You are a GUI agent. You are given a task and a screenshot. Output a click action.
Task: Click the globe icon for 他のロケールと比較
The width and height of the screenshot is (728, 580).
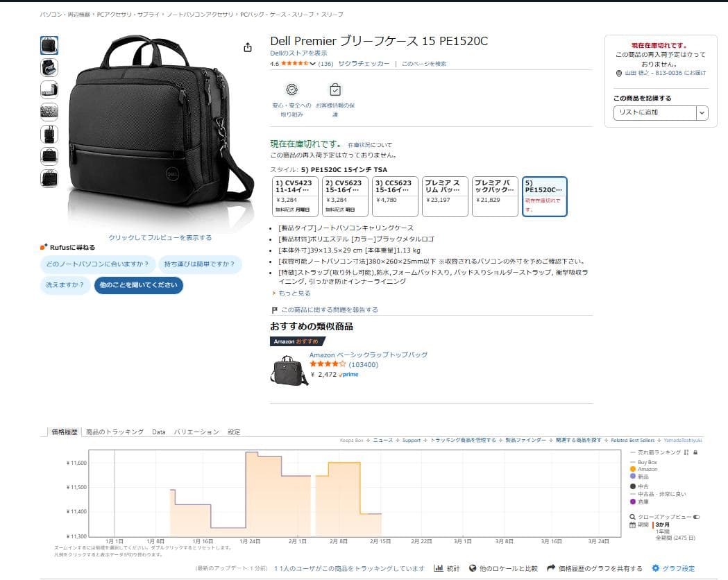[x=473, y=568]
